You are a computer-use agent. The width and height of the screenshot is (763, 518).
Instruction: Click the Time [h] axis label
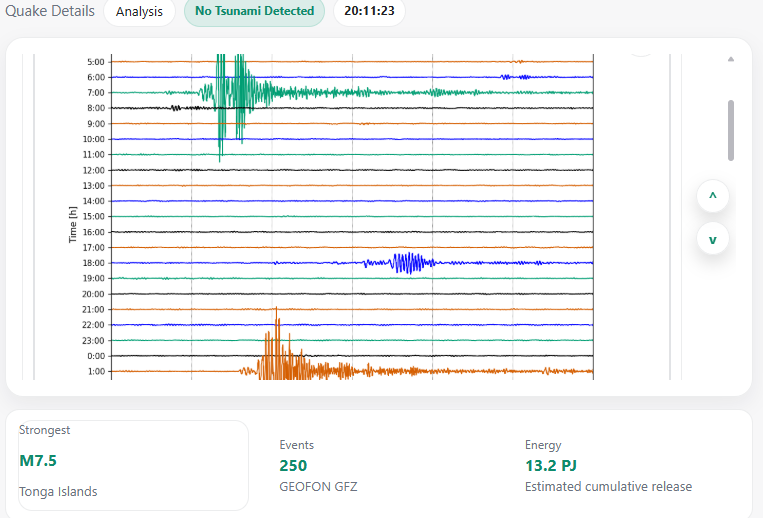coord(73,224)
